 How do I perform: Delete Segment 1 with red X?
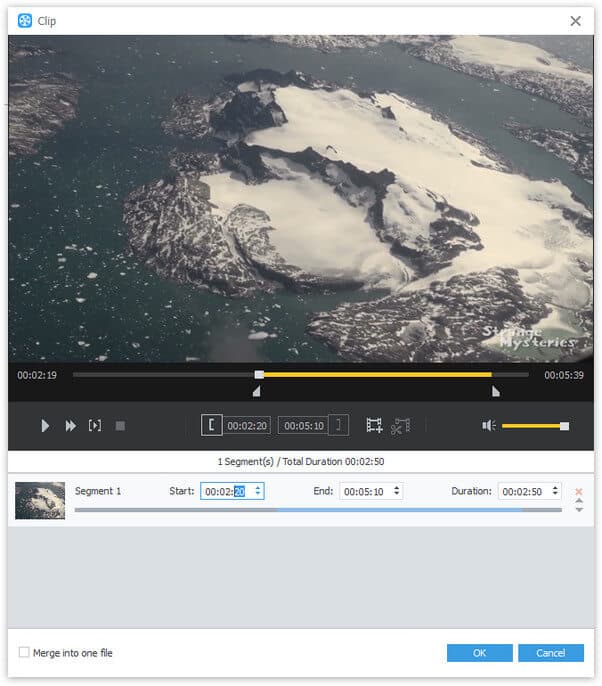578,491
